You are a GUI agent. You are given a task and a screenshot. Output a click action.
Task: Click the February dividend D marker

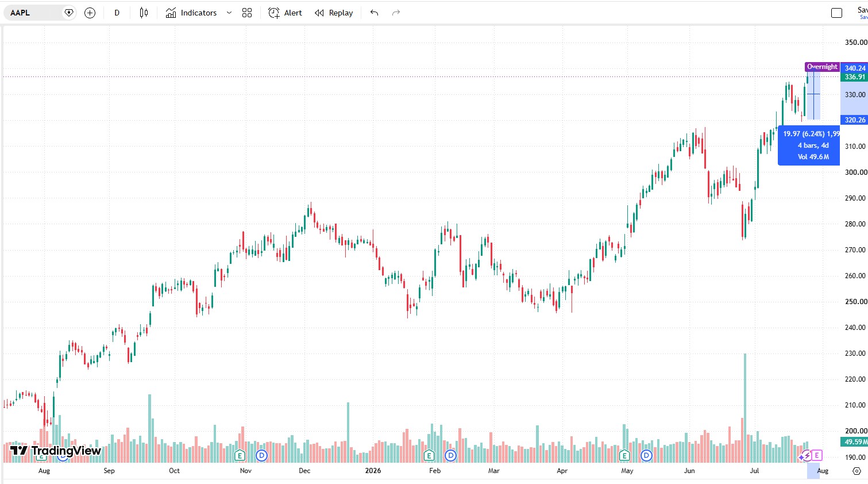click(x=451, y=456)
